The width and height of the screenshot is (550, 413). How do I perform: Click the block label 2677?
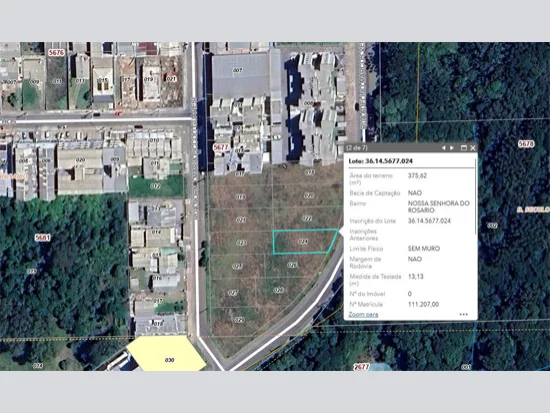(x=362, y=367)
